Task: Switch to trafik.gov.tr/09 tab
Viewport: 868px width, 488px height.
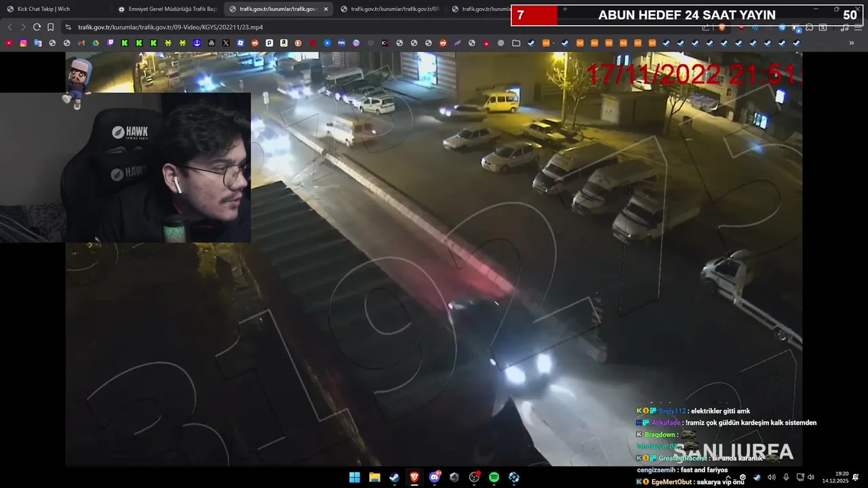Action: (389, 9)
